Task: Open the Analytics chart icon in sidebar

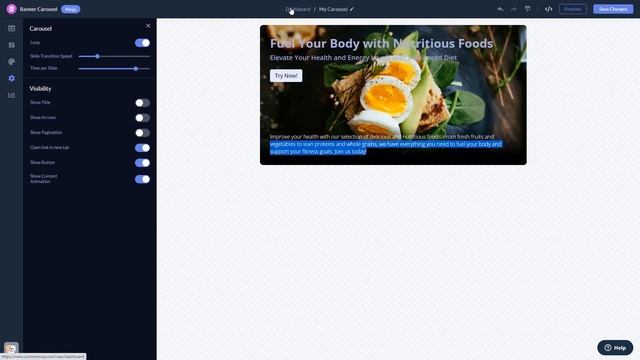Action: click(11, 95)
